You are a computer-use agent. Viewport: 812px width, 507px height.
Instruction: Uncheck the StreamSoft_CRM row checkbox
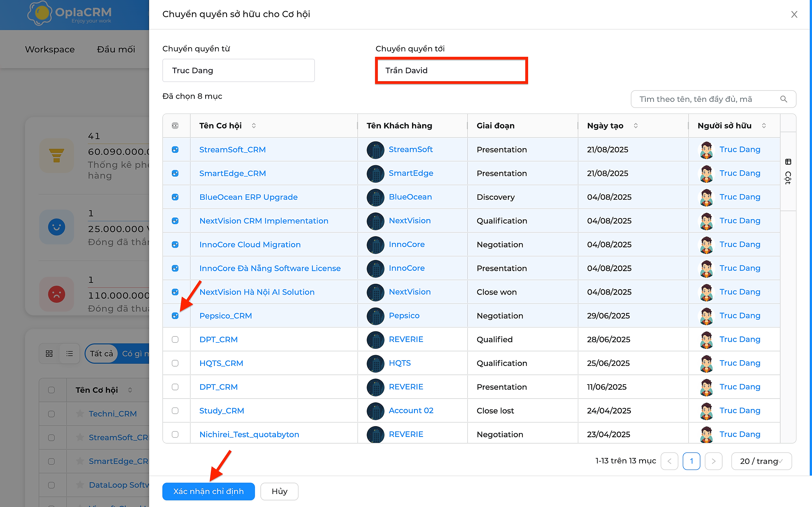pyautogui.click(x=175, y=150)
